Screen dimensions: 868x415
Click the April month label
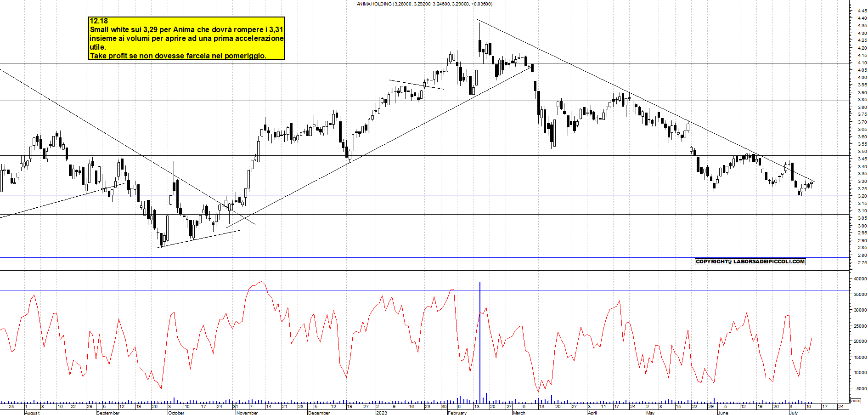click(592, 413)
